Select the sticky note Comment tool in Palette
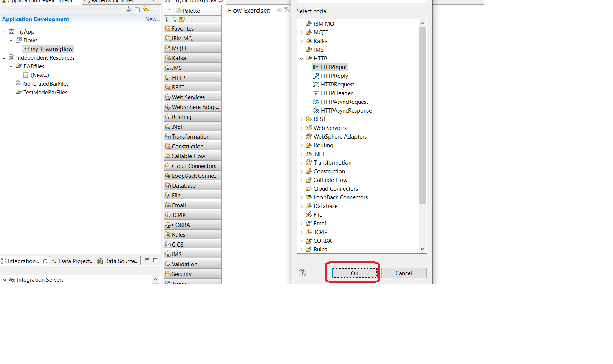613x364 pixels. tap(182, 19)
